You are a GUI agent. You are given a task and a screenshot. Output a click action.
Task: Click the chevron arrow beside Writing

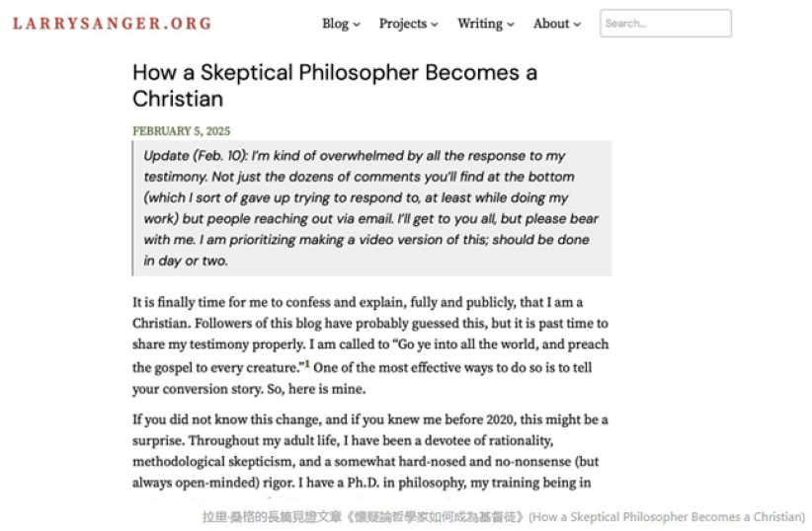pyautogui.click(x=511, y=25)
